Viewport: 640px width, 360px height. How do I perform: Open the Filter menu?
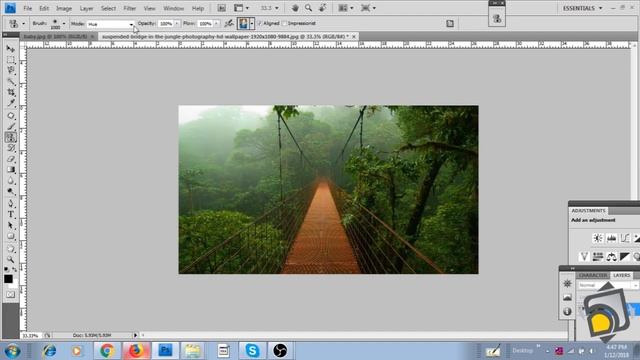(129, 8)
